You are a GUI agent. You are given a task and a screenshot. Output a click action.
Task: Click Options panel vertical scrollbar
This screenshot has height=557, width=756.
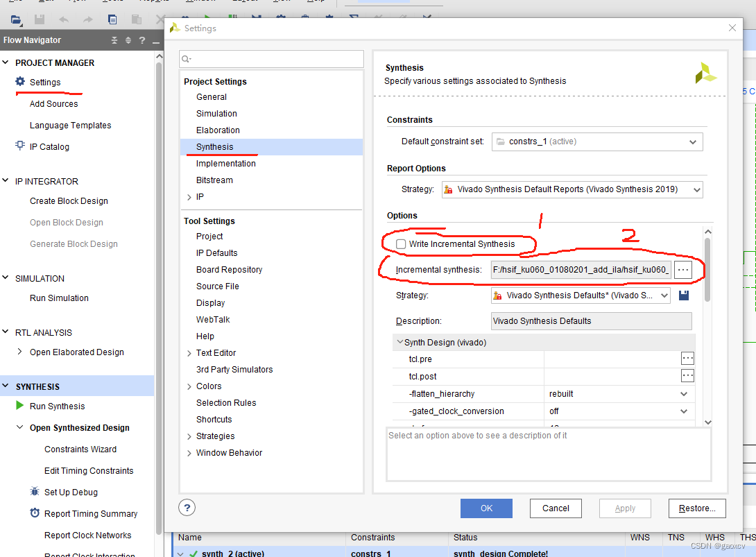707,270
